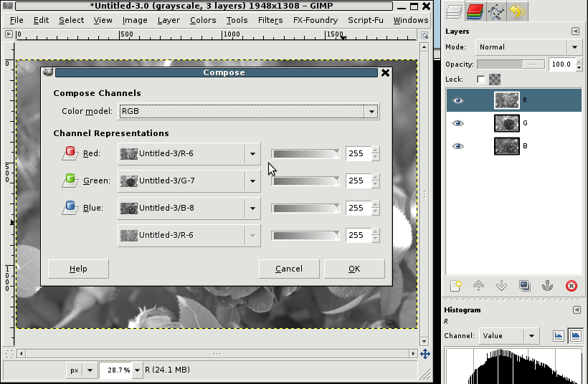Image resolution: width=588 pixels, height=384 pixels.
Task: Toggle visibility of layer G
Action: (x=458, y=123)
